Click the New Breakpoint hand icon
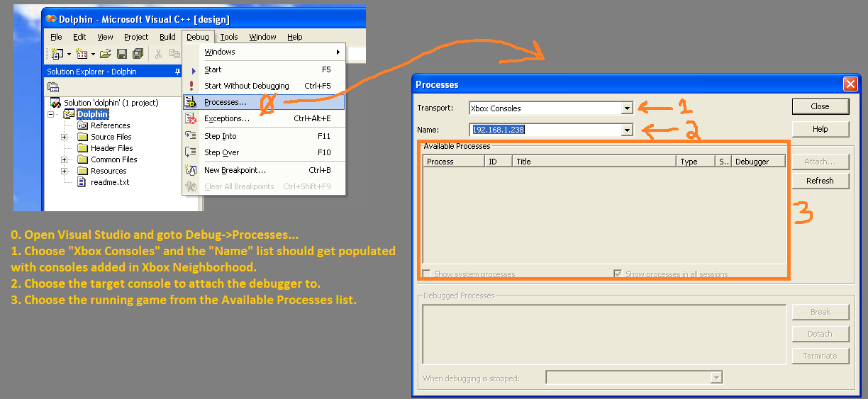 coord(191,170)
